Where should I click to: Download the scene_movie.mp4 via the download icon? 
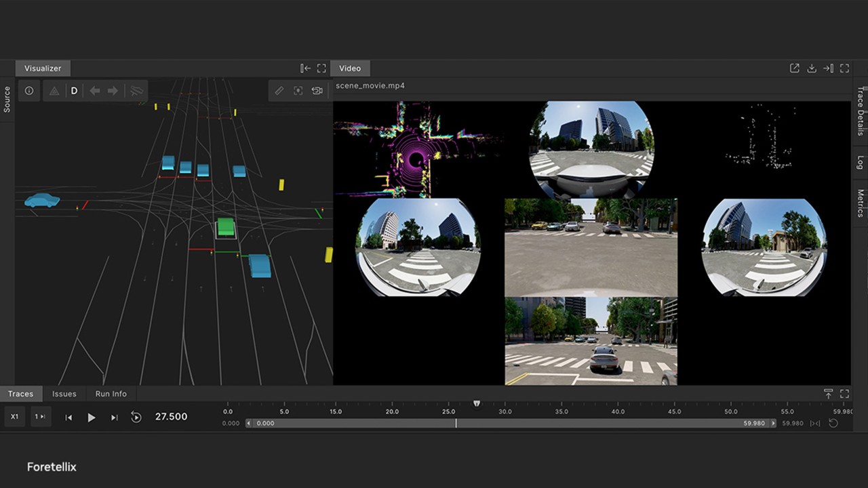tap(811, 68)
